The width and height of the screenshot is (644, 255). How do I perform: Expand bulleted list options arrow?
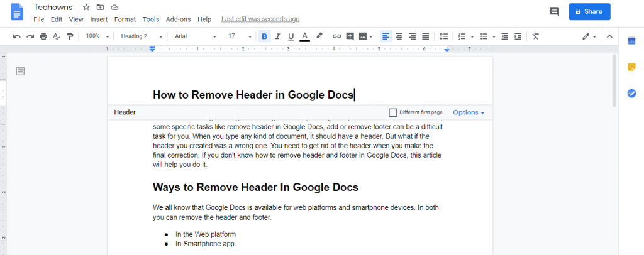click(494, 36)
